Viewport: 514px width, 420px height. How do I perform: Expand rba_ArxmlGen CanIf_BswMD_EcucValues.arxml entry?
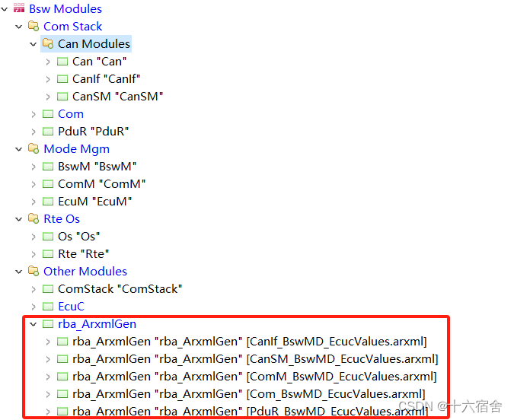tap(48, 342)
